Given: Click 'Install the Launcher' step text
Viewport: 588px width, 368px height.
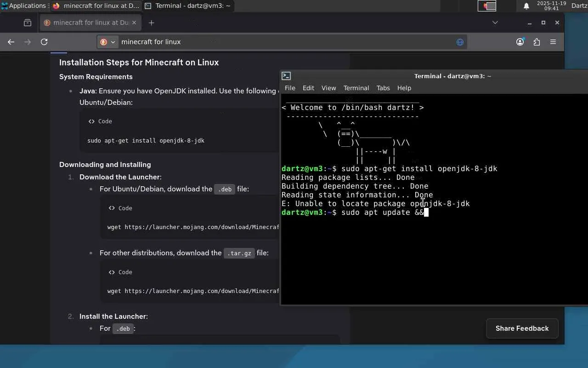Looking at the screenshot, I should [113, 316].
